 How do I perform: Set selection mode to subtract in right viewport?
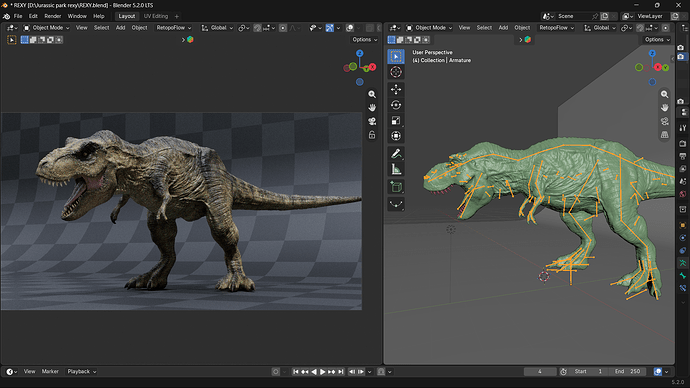409,40
